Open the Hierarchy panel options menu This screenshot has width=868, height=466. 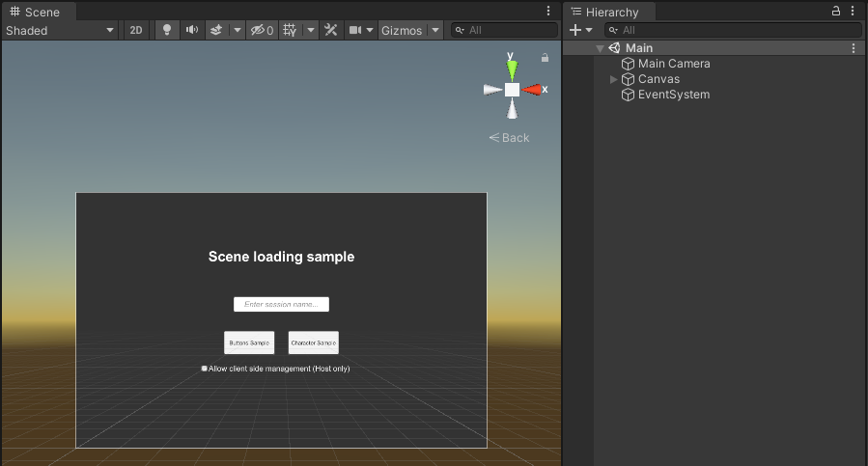point(854,11)
